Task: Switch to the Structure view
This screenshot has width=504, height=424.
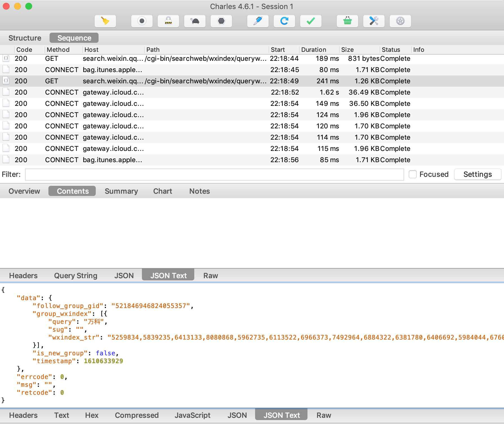Action: [25, 38]
